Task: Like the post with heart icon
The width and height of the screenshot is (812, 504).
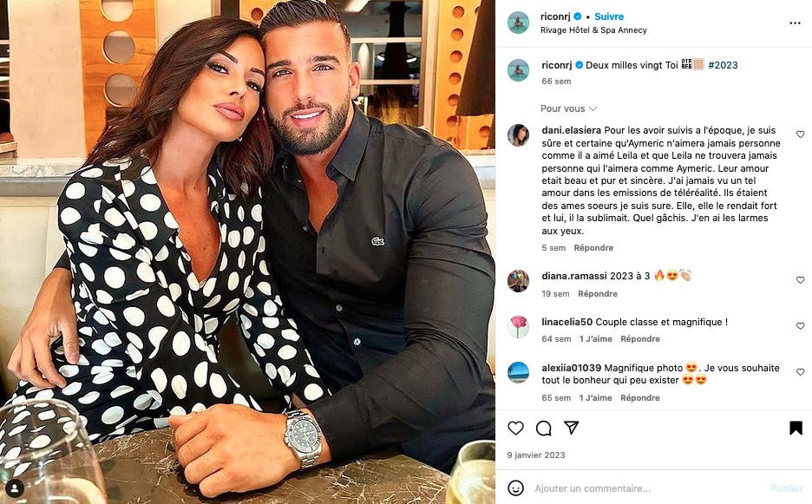Action: tap(515, 428)
